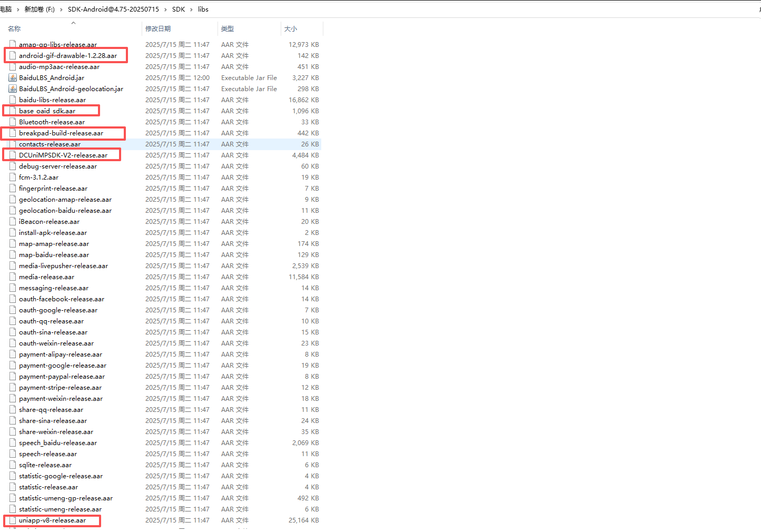Click the file icon of speech-release.aar
The width and height of the screenshot is (761, 532).
point(13,454)
